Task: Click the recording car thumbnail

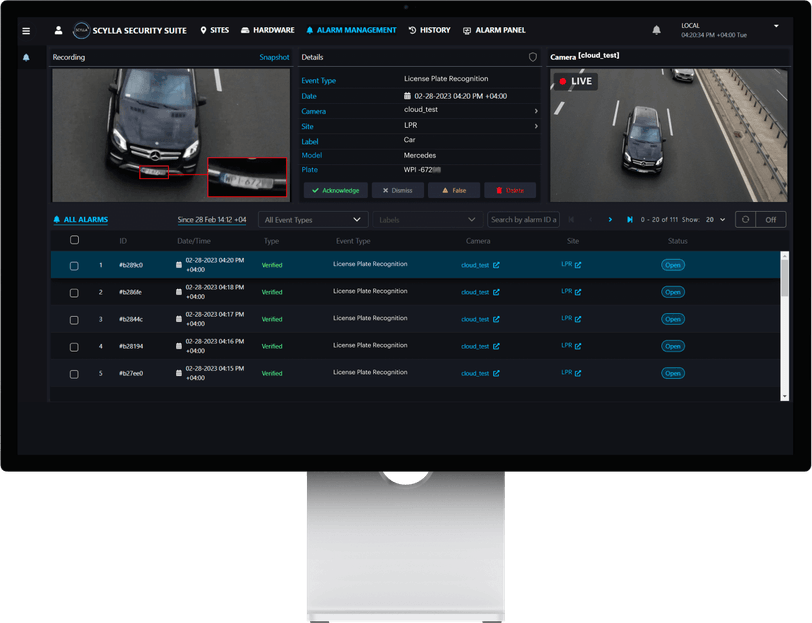Action: (x=171, y=135)
